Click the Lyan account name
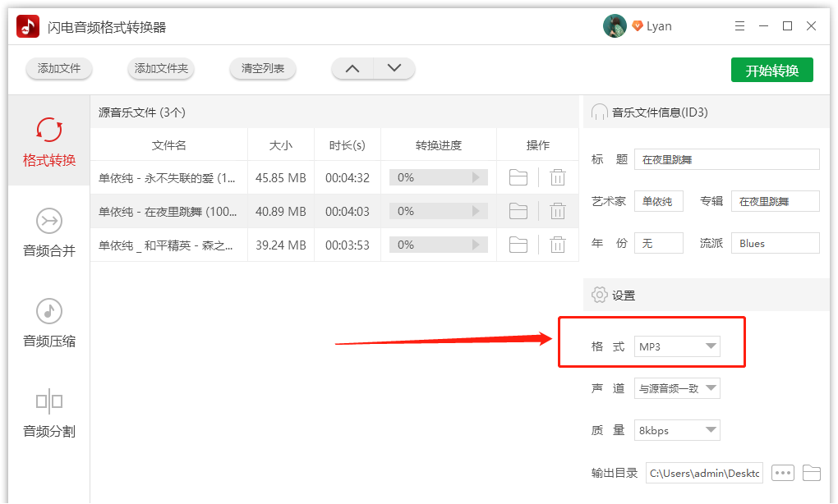 click(660, 25)
